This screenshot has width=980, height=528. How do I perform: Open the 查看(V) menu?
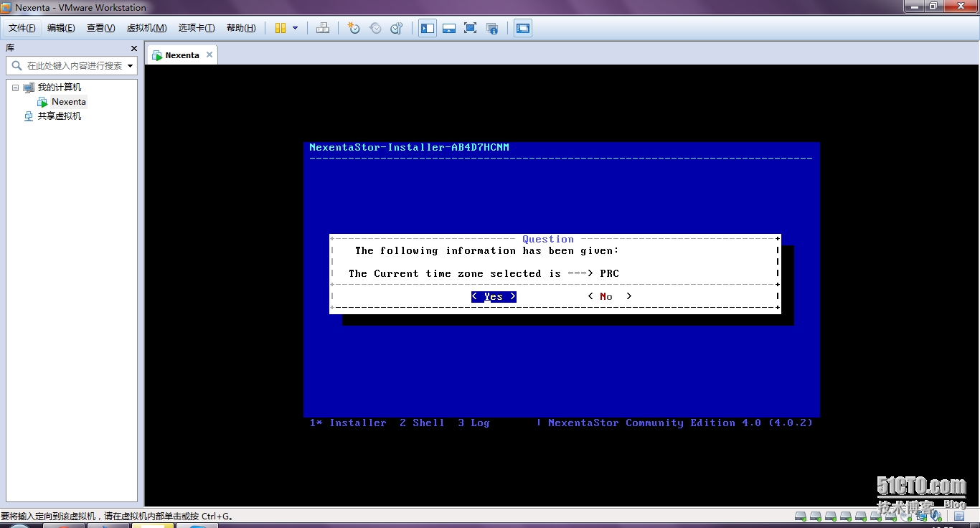100,28
